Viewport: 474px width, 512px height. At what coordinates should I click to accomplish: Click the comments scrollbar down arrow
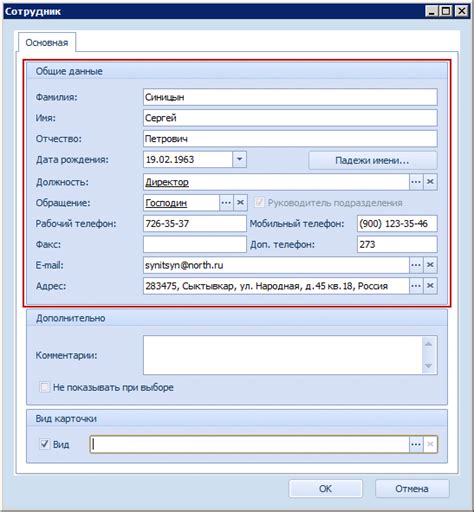tap(429, 366)
